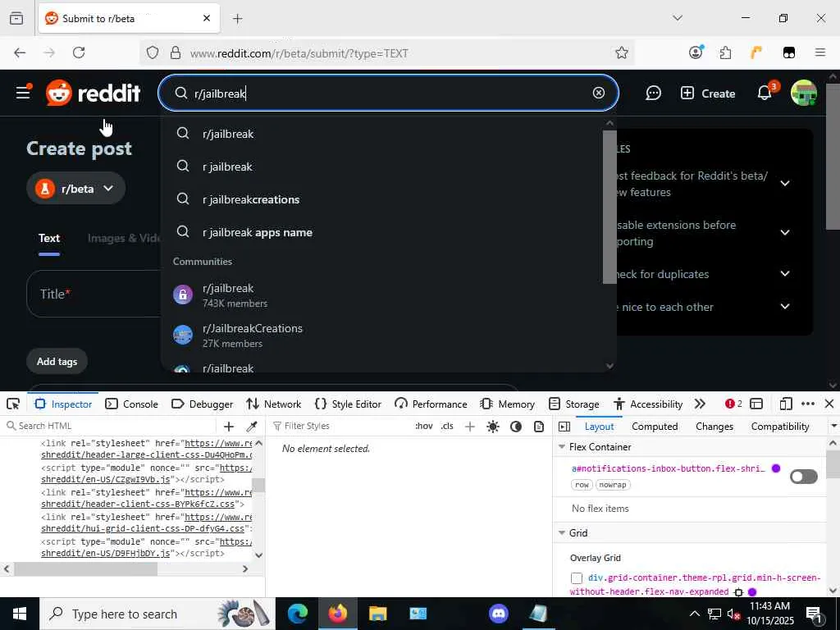Check the div.grid-container overlay checkbox

[x=577, y=578]
